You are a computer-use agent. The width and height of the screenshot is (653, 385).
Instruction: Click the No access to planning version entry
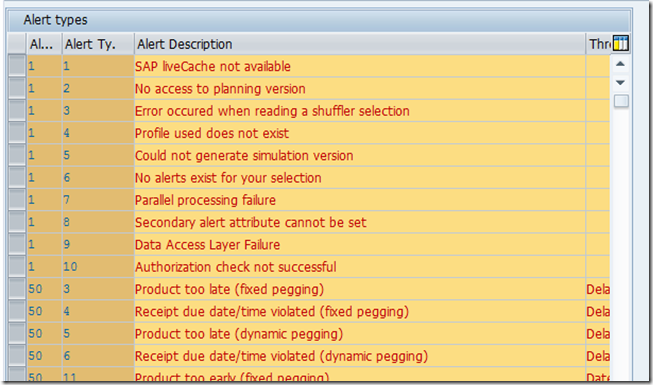tap(220, 89)
